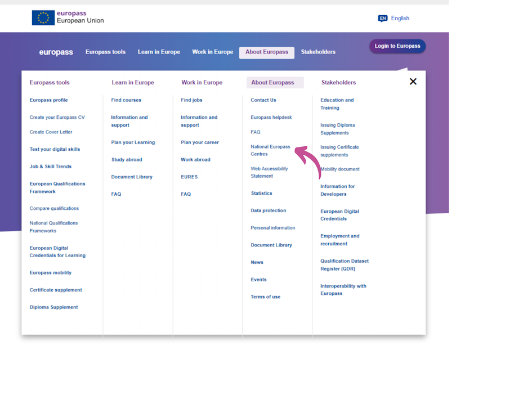Open Information and support under Work in Europe

click(199, 121)
